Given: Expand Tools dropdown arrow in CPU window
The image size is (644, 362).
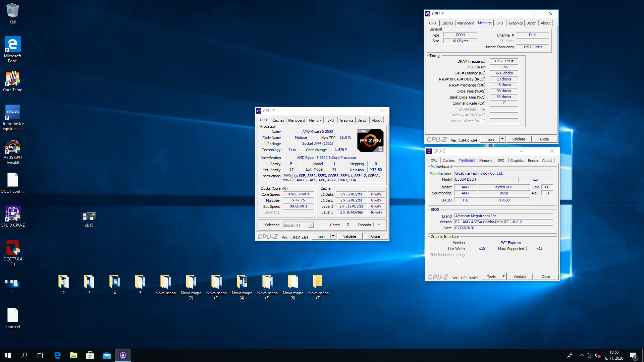Looking at the screenshot, I should 333,236.
